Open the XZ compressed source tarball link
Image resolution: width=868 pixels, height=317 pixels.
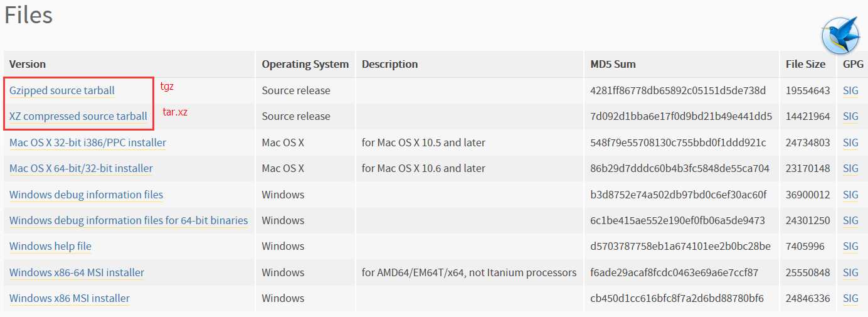click(78, 116)
